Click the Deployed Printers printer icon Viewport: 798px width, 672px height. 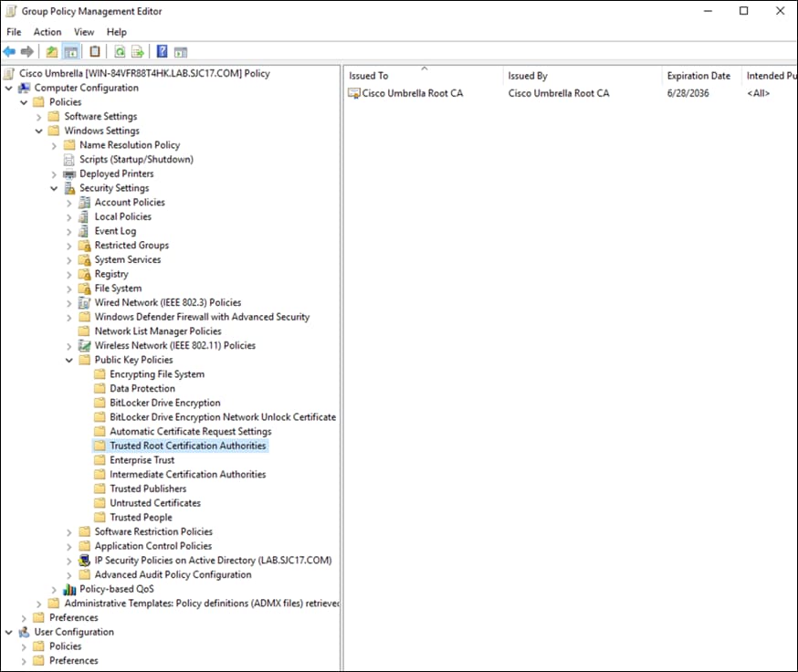[69, 174]
